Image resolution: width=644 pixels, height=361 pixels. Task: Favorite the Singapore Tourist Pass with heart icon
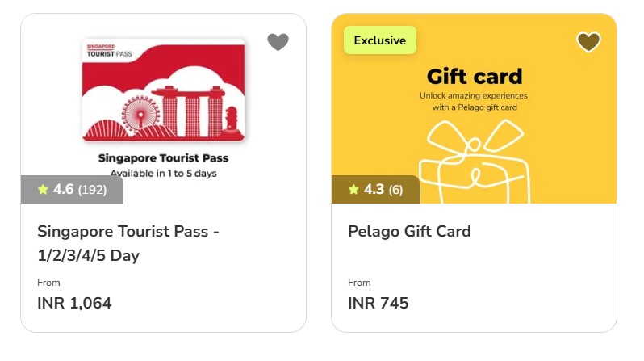pos(278,42)
